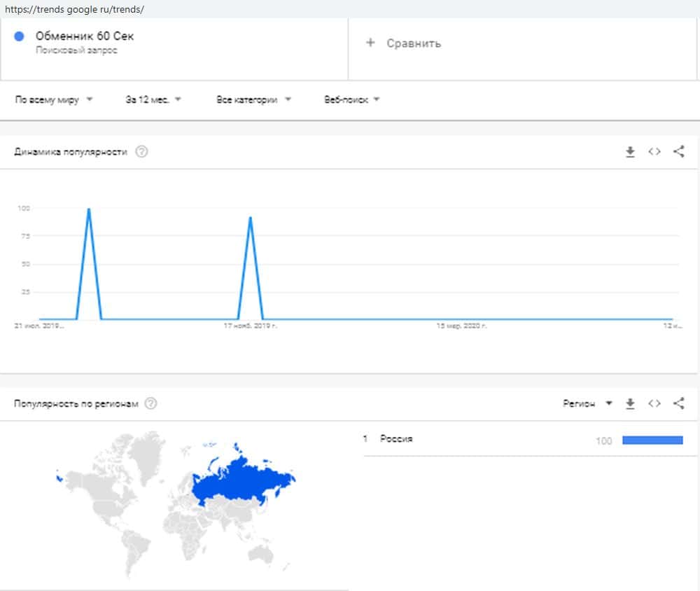Click the first peak on the trend line
The width and height of the screenshot is (700, 591).
tap(89, 209)
